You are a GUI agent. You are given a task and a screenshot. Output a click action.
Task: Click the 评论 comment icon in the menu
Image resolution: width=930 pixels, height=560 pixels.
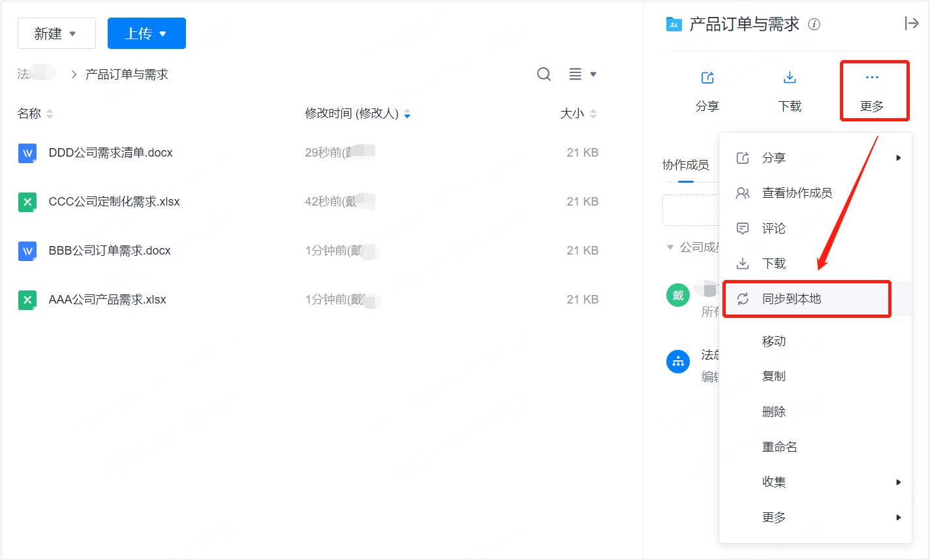[743, 228]
